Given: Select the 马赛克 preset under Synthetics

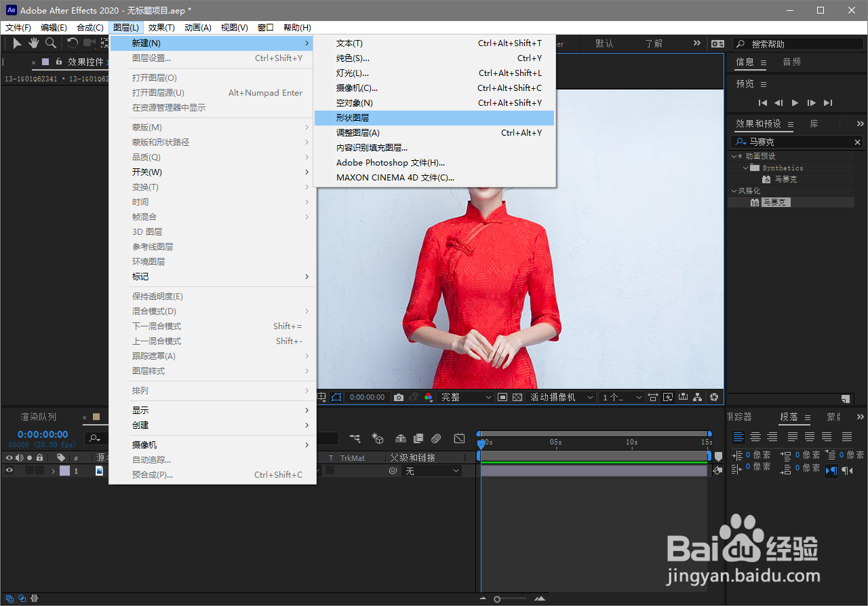Looking at the screenshot, I should click(x=785, y=179).
